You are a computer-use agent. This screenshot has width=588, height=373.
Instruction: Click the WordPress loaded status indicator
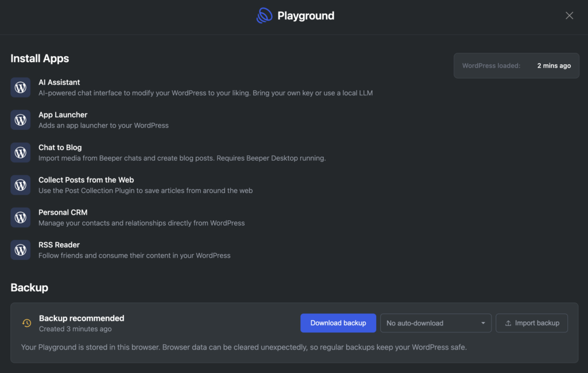(516, 65)
